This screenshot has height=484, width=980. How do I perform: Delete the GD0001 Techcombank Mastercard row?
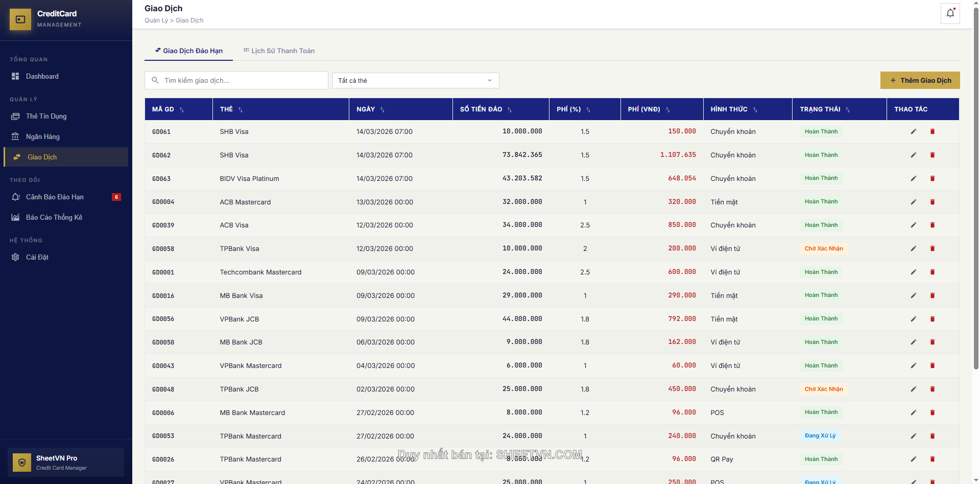pos(932,272)
